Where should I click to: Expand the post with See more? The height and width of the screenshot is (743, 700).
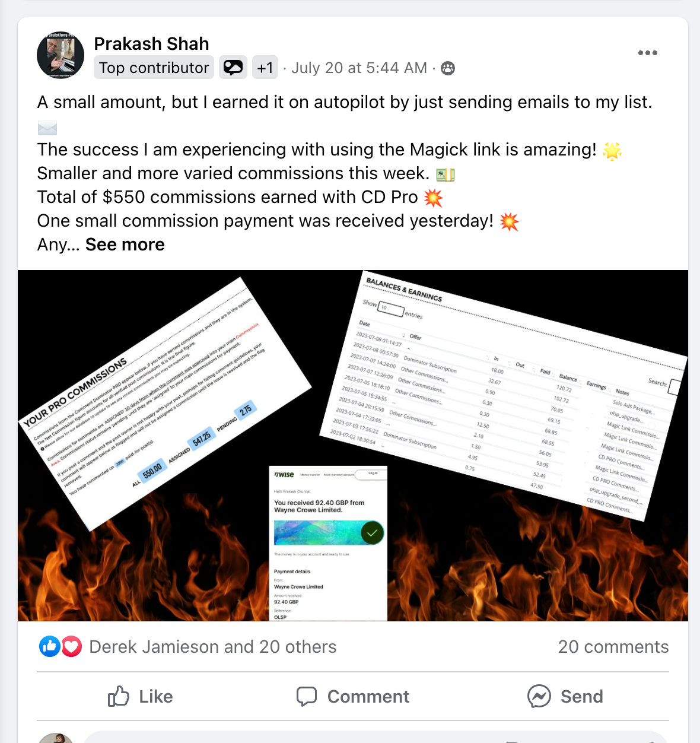coord(125,245)
